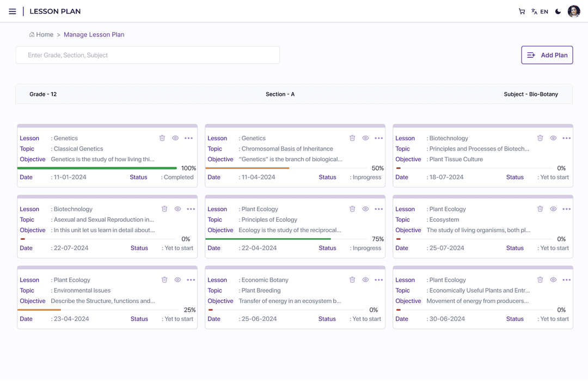
Task: Click the language translate EN icon
Action: [540, 11]
